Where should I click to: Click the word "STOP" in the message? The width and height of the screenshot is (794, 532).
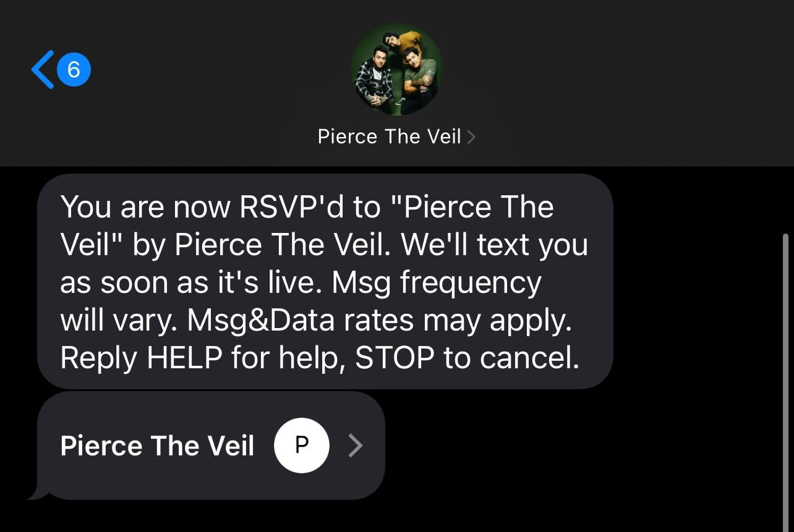[395, 358]
